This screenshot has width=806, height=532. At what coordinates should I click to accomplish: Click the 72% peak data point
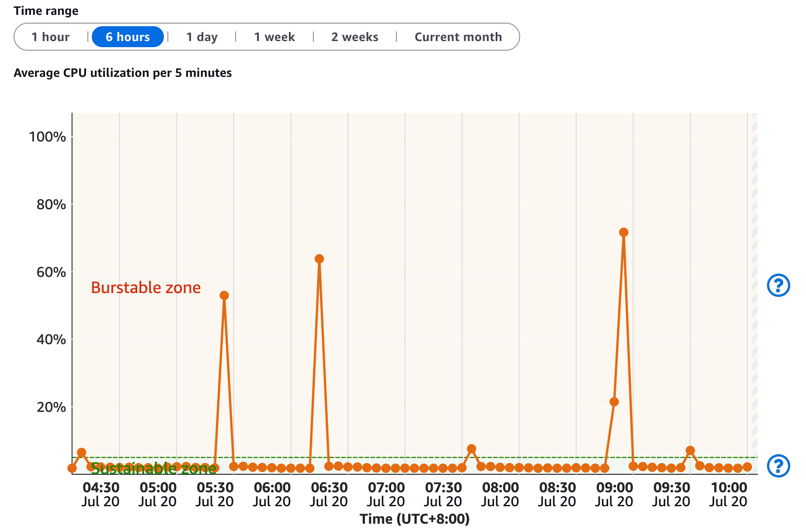coord(624,232)
